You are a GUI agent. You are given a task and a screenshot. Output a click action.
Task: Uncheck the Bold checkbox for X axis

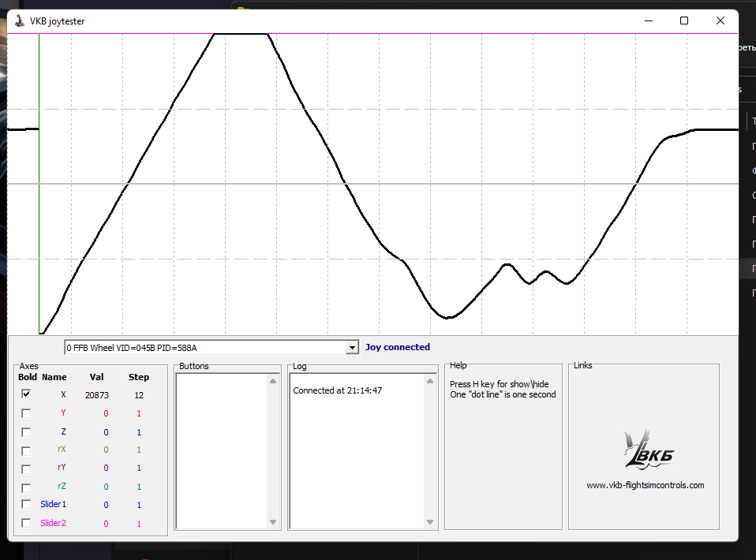(26, 394)
